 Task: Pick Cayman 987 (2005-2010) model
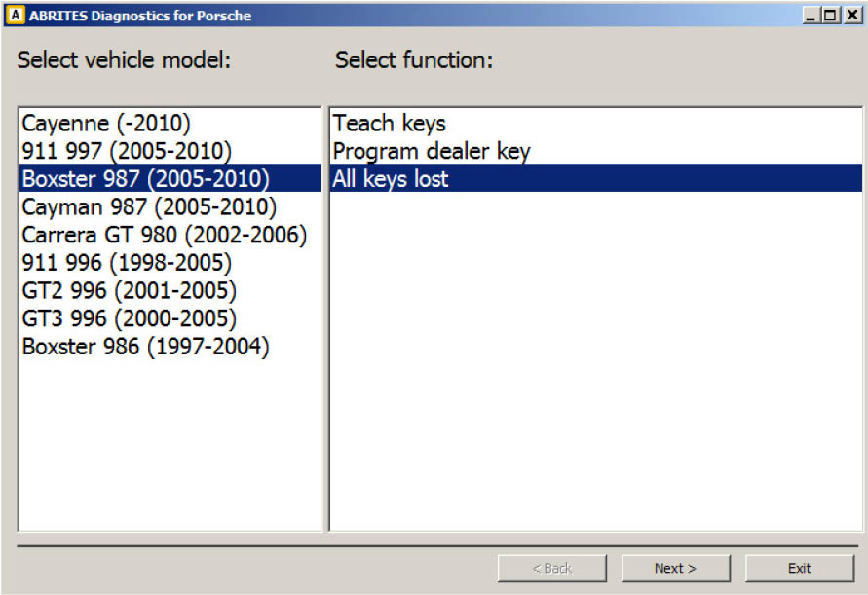click(149, 207)
